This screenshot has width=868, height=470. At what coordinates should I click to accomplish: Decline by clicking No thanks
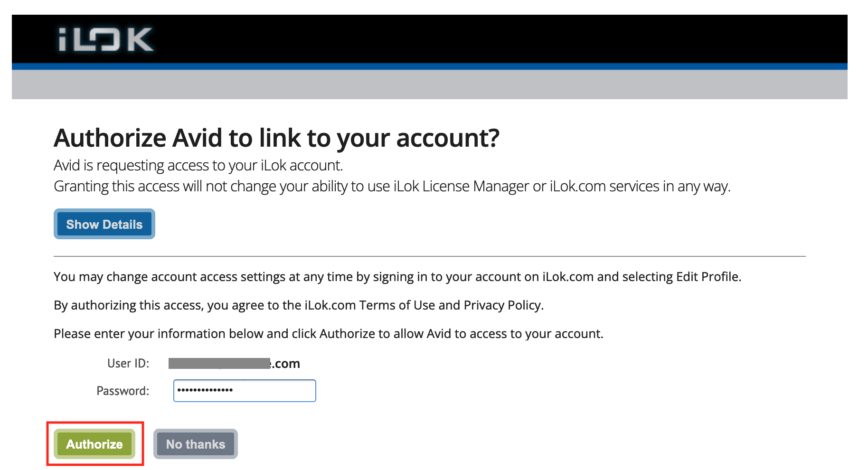coord(196,444)
